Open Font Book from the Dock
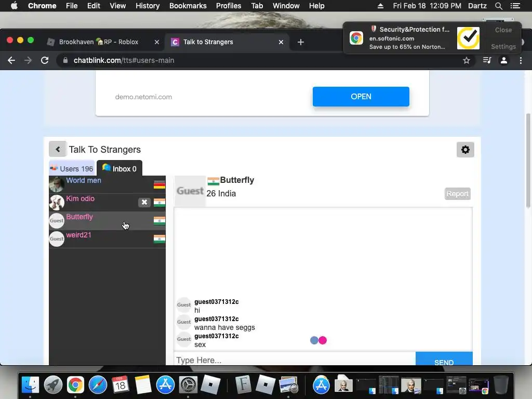This screenshot has height=399, width=532. [243, 385]
